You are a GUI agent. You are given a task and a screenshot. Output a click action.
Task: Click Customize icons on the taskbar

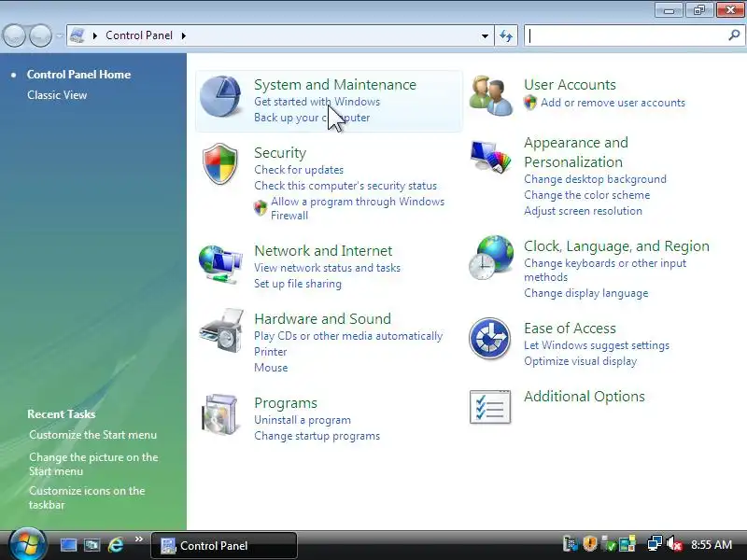tap(87, 497)
